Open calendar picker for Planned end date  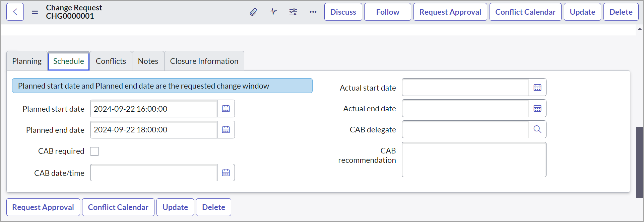pos(226,130)
